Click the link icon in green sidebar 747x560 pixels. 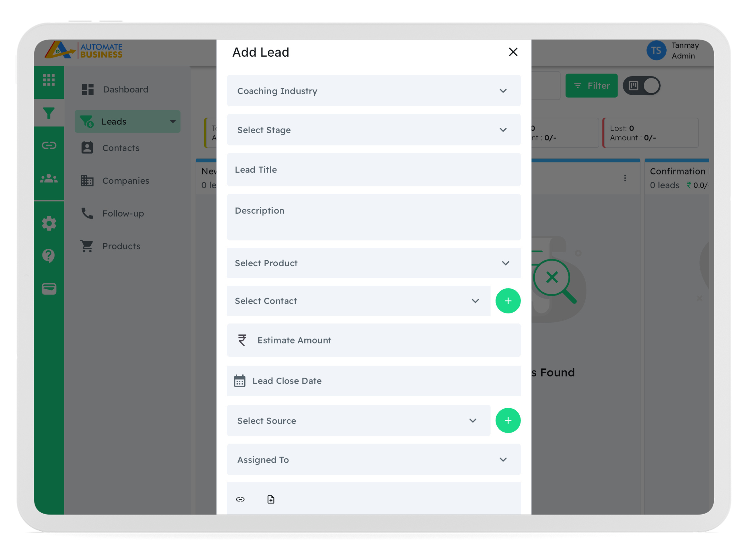(x=49, y=145)
